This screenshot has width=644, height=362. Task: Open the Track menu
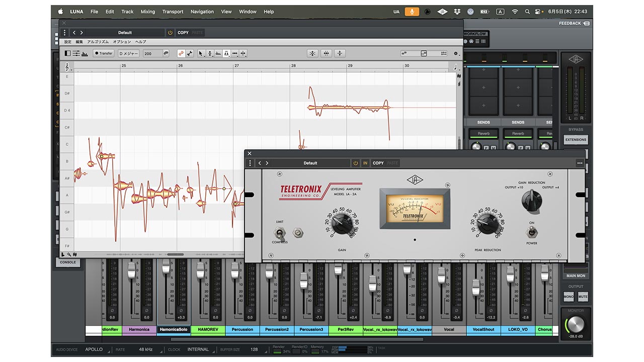coord(128,12)
